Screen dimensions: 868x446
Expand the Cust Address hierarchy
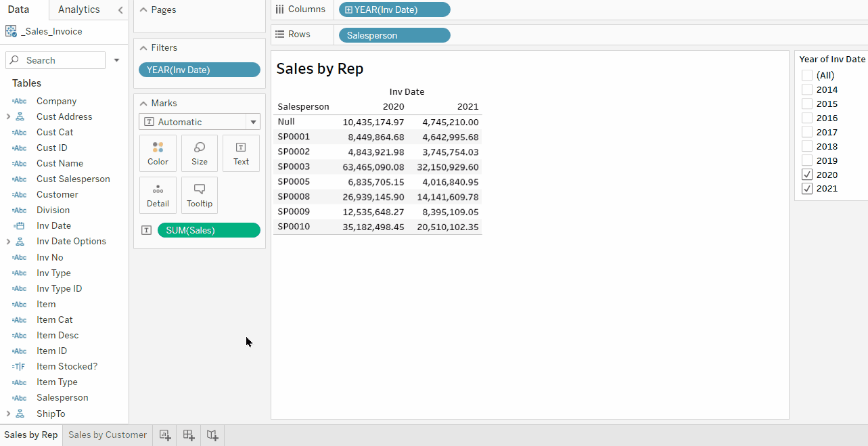(8, 116)
